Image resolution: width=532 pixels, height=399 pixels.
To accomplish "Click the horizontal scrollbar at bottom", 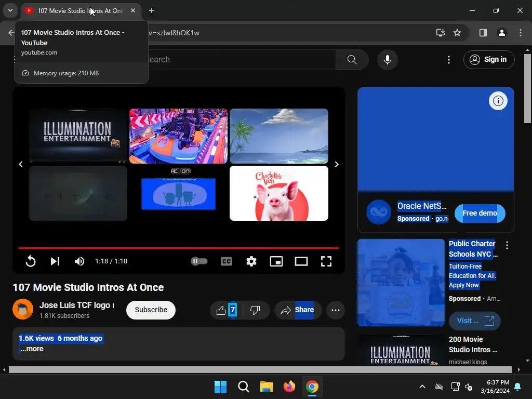I will 260,369.
